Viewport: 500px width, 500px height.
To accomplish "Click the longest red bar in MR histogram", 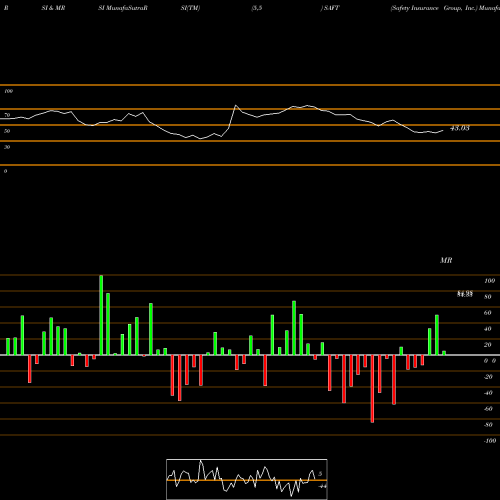I will pos(372,389).
